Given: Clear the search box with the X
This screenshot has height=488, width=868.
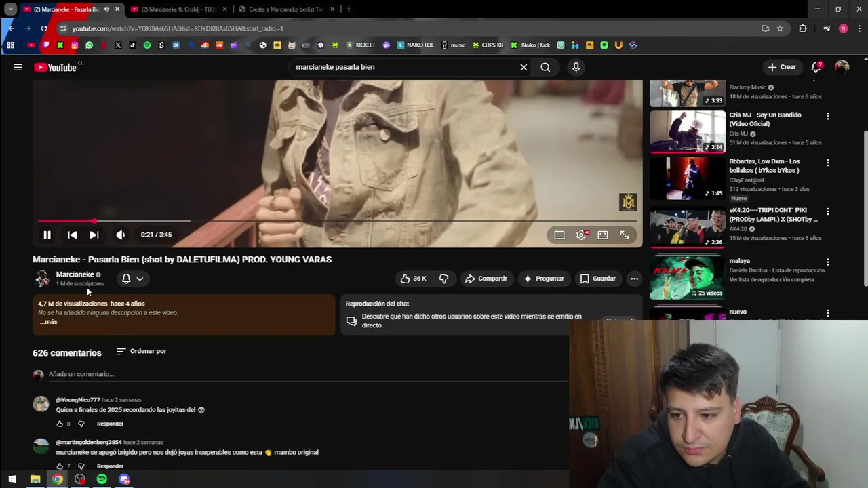Looking at the screenshot, I should click(x=524, y=67).
